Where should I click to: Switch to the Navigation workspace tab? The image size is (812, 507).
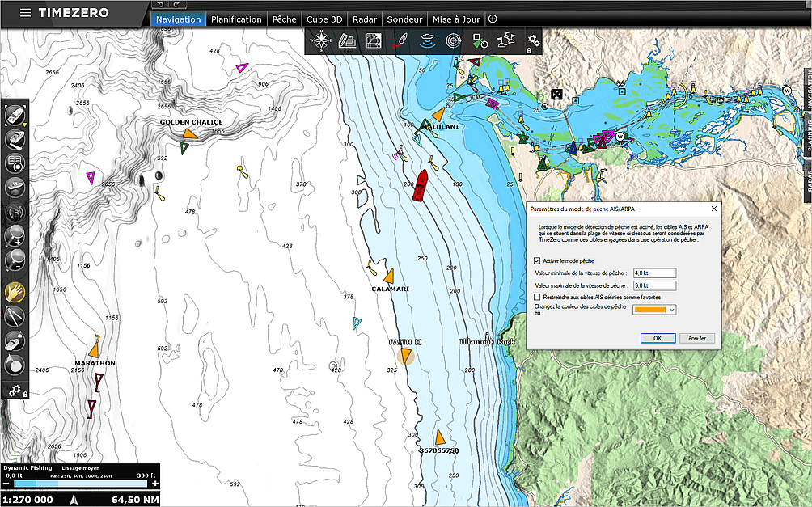(x=178, y=19)
